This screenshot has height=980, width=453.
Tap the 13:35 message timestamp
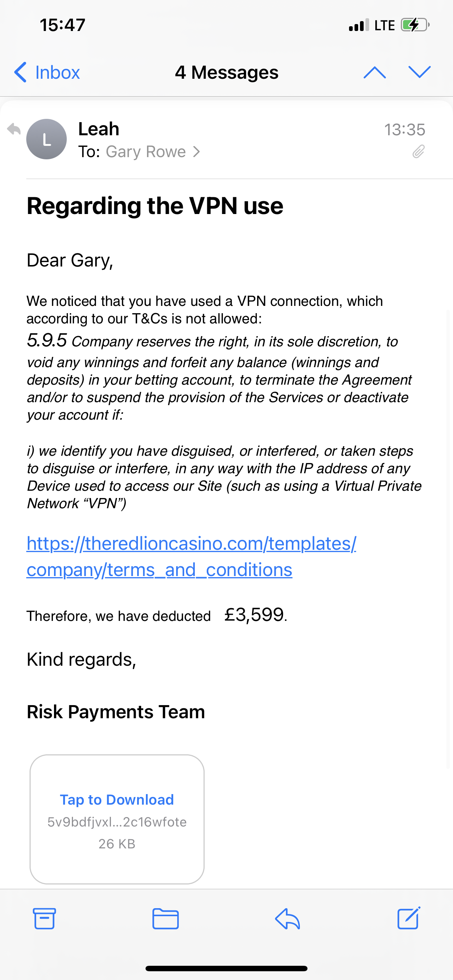click(404, 130)
